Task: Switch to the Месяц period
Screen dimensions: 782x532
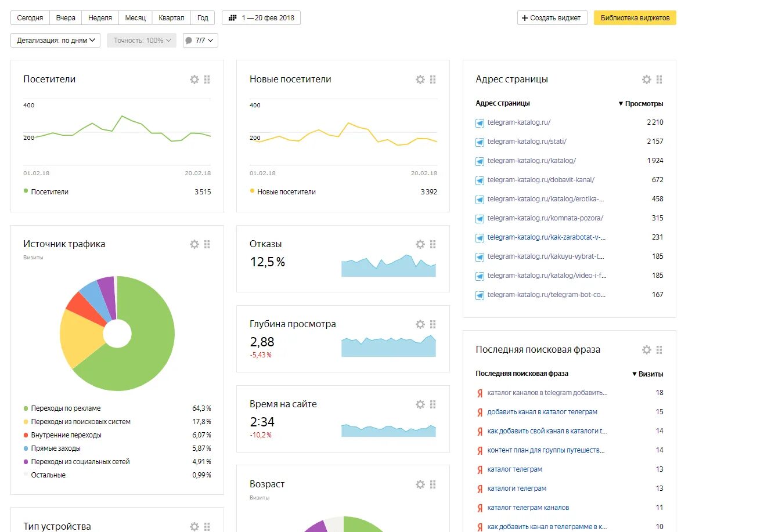Action: point(135,18)
